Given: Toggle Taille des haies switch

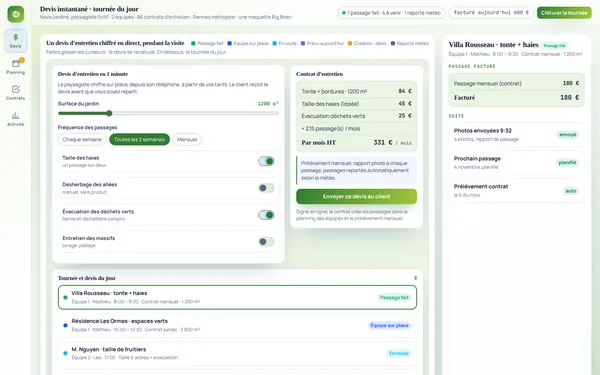Looking at the screenshot, I should click(266, 161).
